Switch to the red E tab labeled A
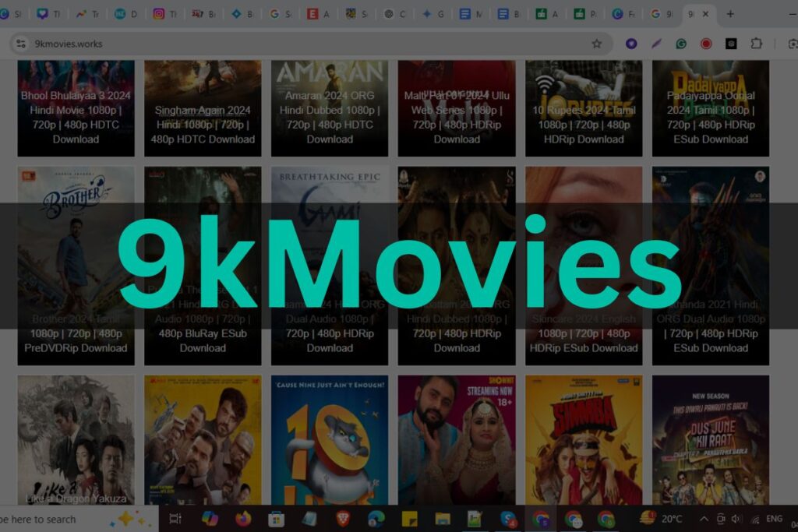798x532 pixels. pos(318,14)
